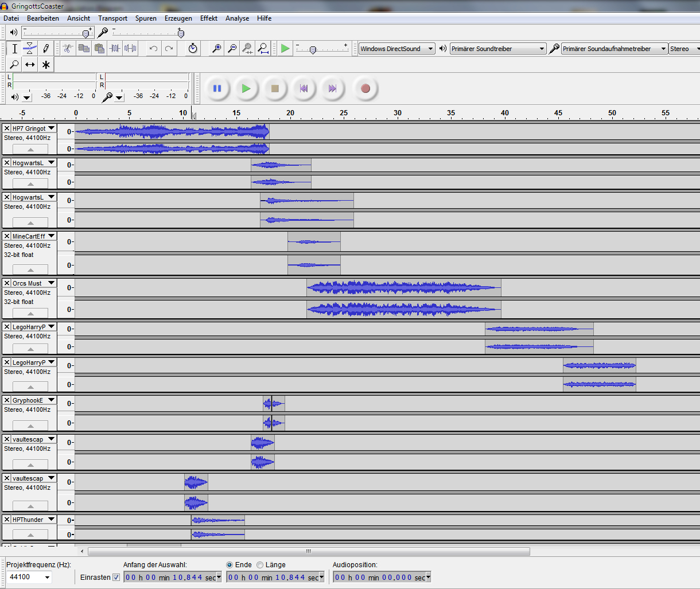Viewport: 700px width, 589px height.
Task: Click the playback speed slider handle
Action: pos(313,50)
